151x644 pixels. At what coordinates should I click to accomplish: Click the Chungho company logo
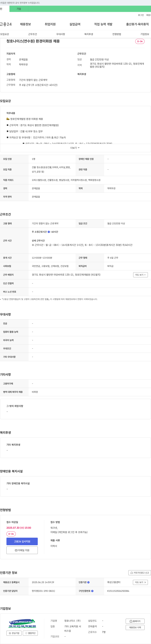point(22,624)
